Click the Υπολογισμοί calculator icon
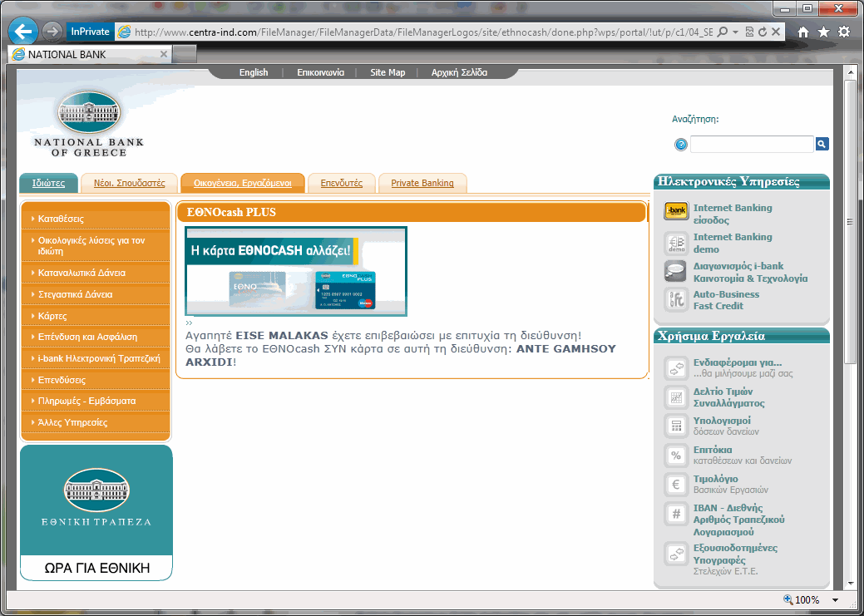 click(x=676, y=426)
